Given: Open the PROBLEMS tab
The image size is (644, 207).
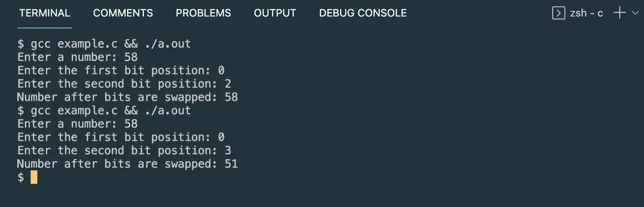Looking at the screenshot, I should tap(203, 13).
